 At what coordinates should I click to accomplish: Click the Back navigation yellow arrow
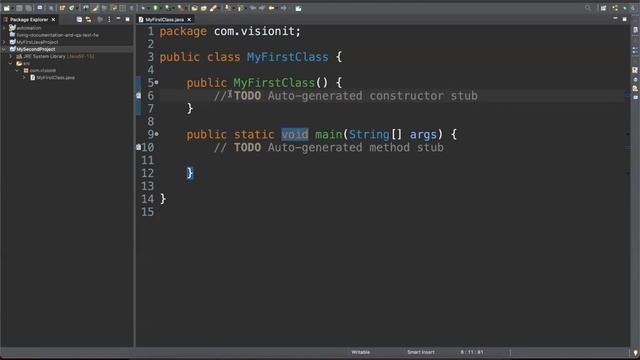(x=271, y=8)
